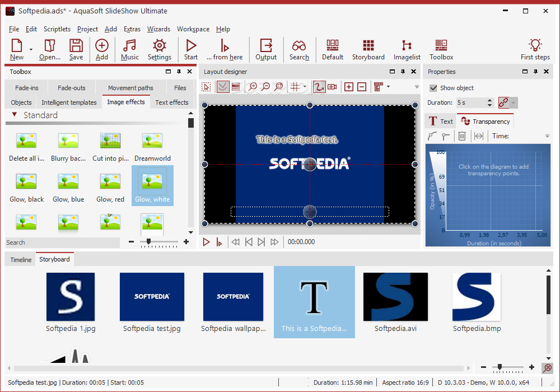Open the Wizards menu
This screenshot has height=392, width=560.
point(158,29)
